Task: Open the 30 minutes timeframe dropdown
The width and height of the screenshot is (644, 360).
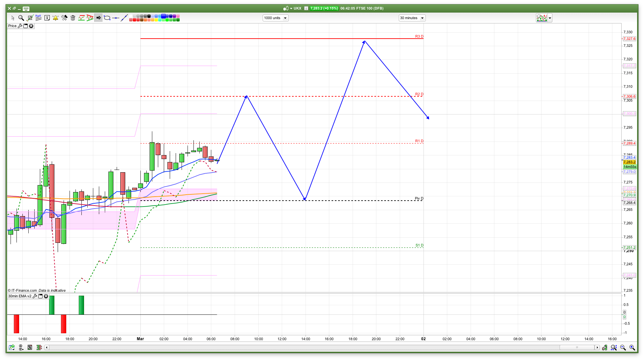Action: click(x=412, y=18)
